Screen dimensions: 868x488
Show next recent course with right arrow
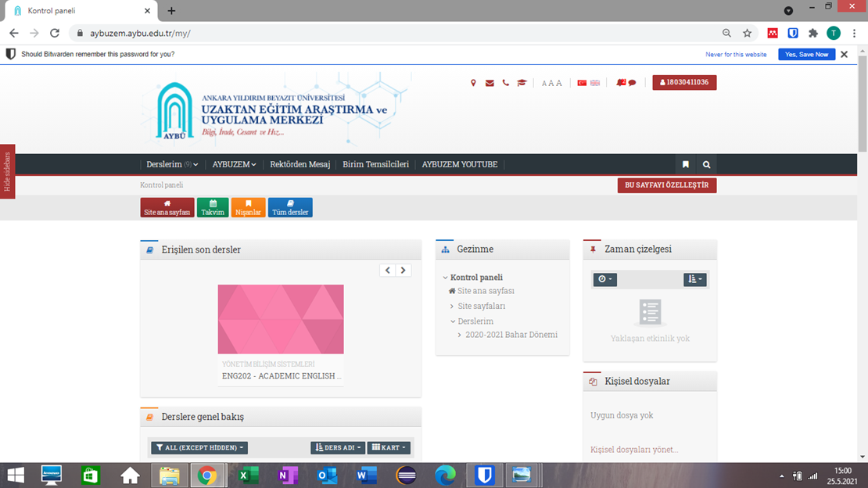(403, 271)
